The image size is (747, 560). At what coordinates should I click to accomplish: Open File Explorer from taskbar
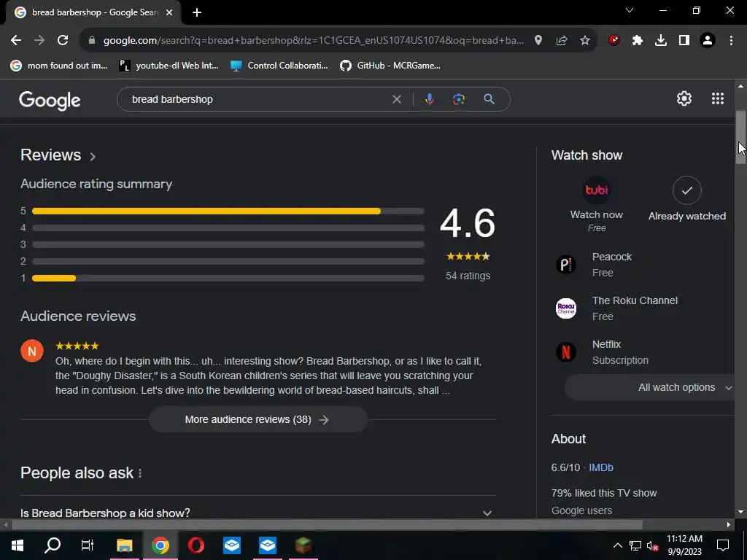pos(124,545)
